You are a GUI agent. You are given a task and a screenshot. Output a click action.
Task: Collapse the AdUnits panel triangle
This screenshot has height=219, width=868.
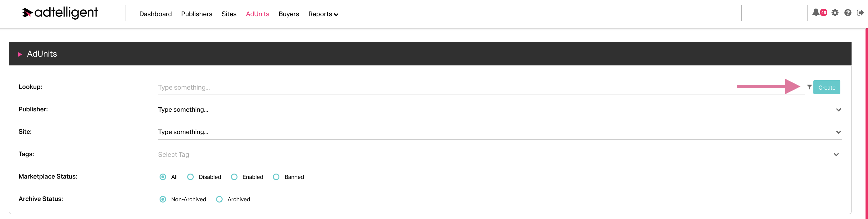pos(20,54)
